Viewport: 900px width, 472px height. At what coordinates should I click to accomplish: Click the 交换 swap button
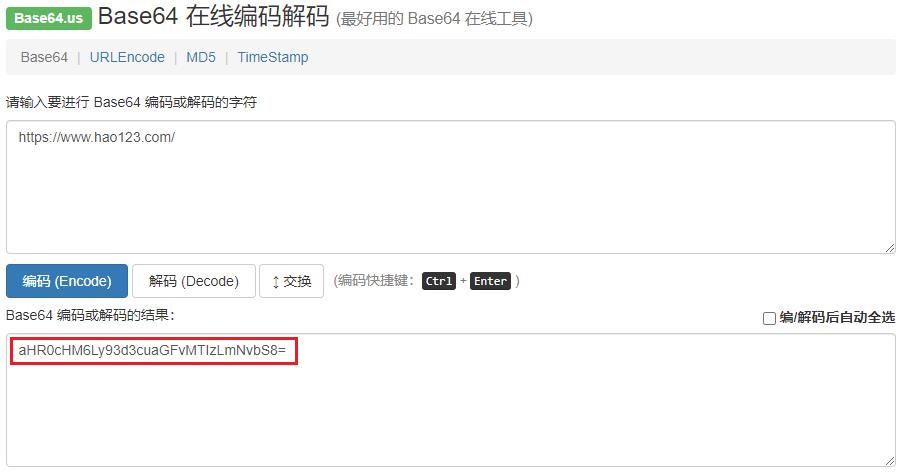click(292, 281)
